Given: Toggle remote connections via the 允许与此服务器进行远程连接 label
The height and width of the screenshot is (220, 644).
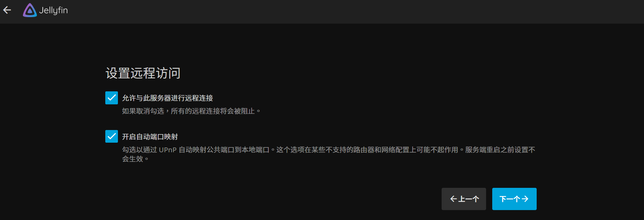Looking at the screenshot, I should point(167,98).
